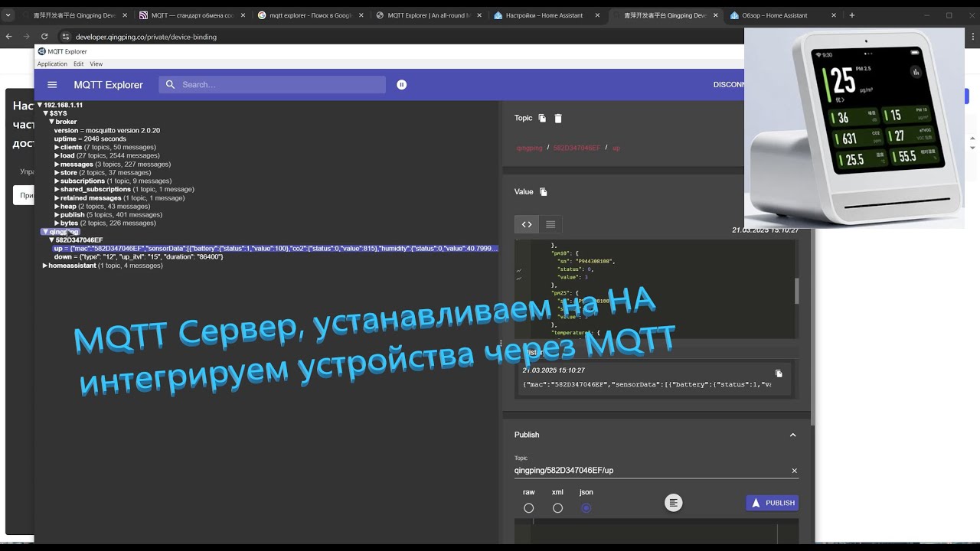Open the Application menu

(52, 64)
